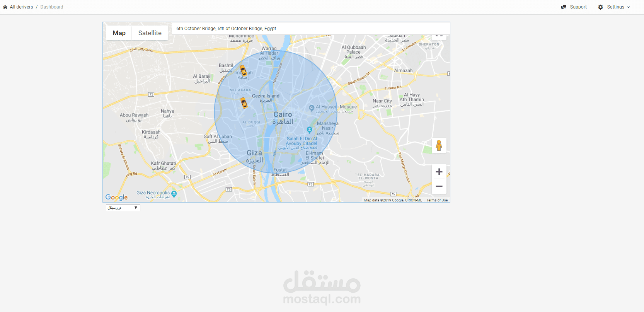
Task: Click the Nahya map label
Action: click(167, 113)
